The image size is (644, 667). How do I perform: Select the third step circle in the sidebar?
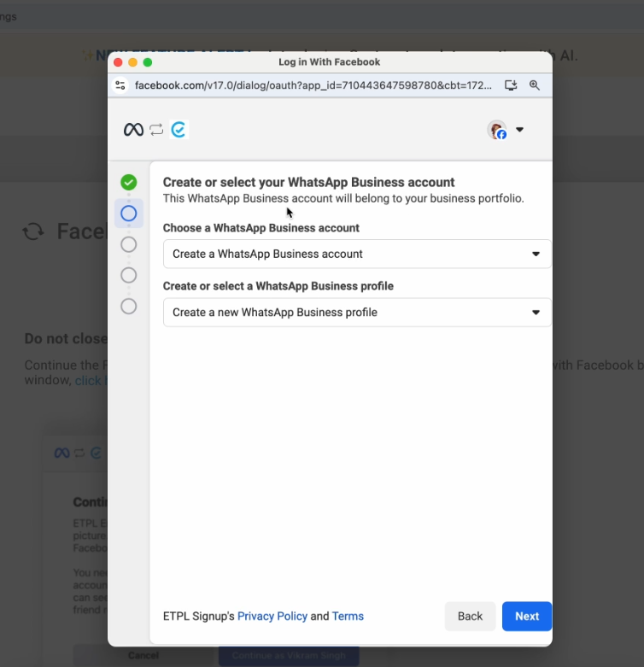pyautogui.click(x=128, y=244)
